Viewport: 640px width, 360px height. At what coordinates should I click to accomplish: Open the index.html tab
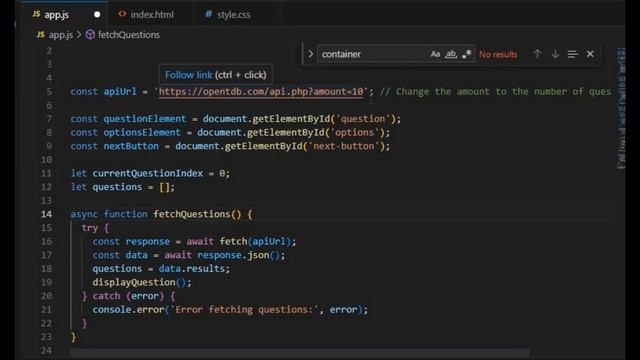click(151, 15)
